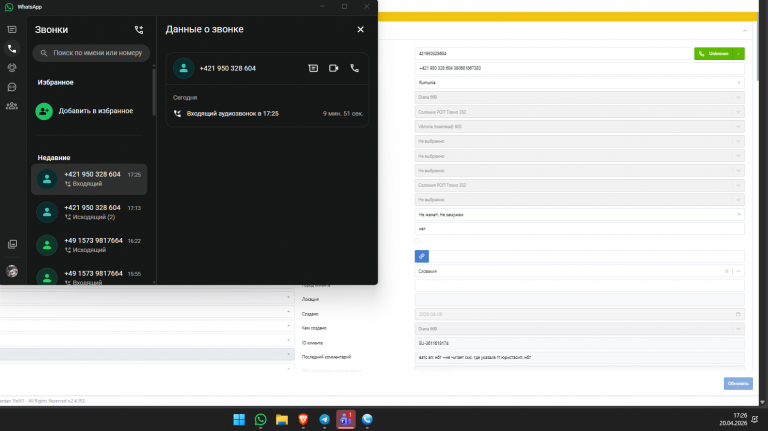Screen dimensions: 768x431
Task: Open Windows Start menu
Action: [239, 420]
